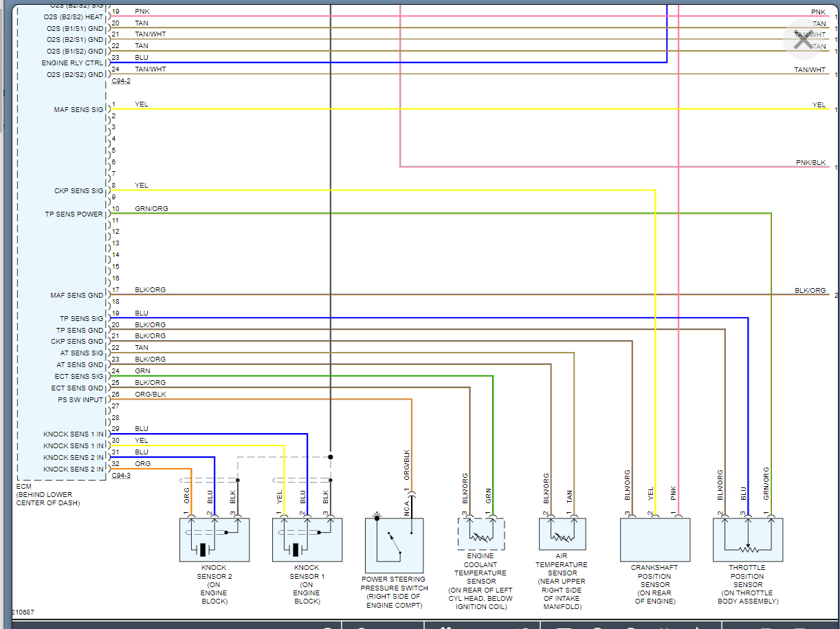Click the diagram number 210687
Viewport: 840px width, 629px height.
pyautogui.click(x=23, y=613)
